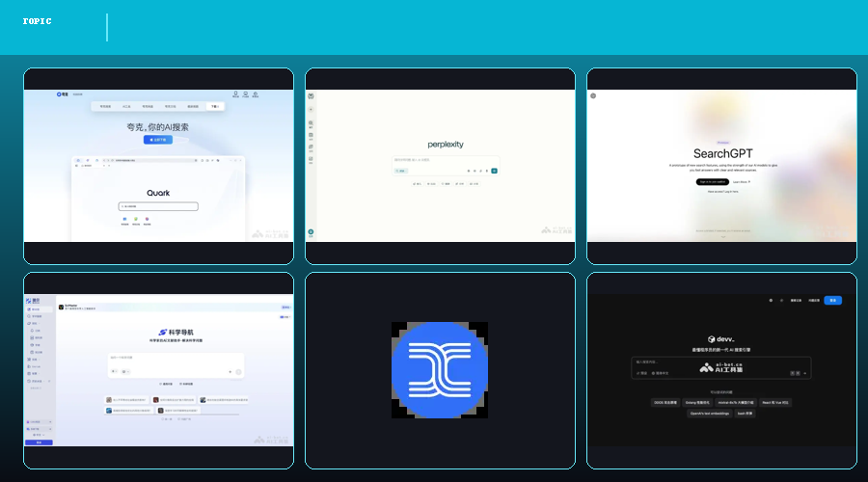Click the search icon in perplexity sidebar
868x482 pixels.
pos(311,123)
